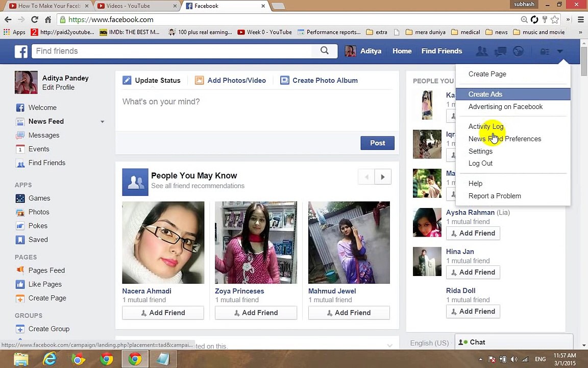
Task: Select Report a Problem menu item
Action: pyautogui.click(x=495, y=196)
